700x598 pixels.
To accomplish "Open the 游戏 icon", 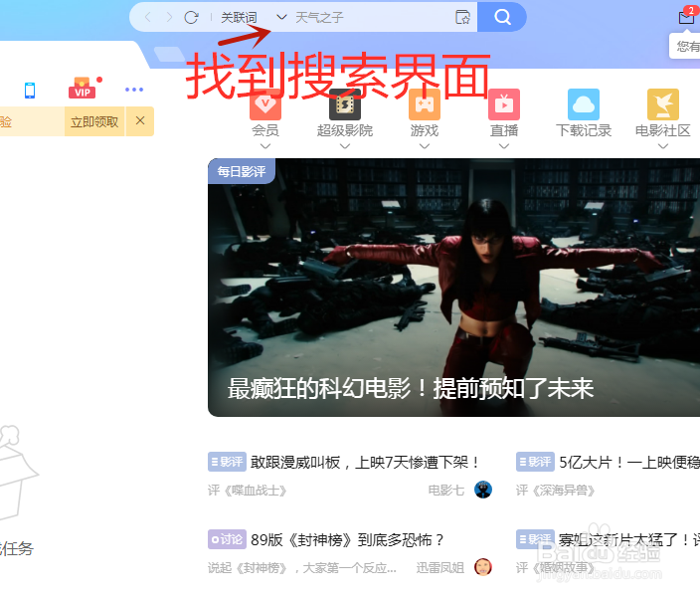I will pyautogui.click(x=425, y=104).
